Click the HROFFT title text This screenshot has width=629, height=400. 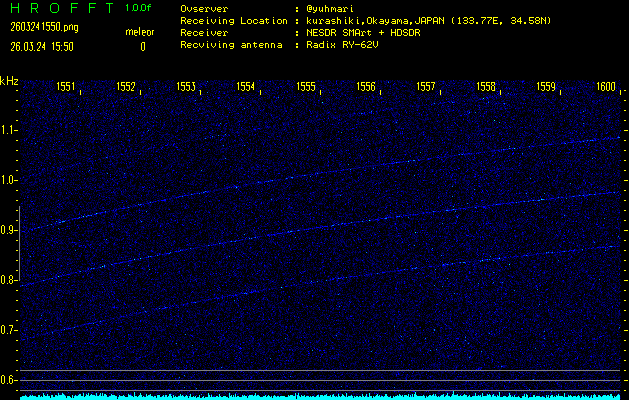click(x=59, y=8)
